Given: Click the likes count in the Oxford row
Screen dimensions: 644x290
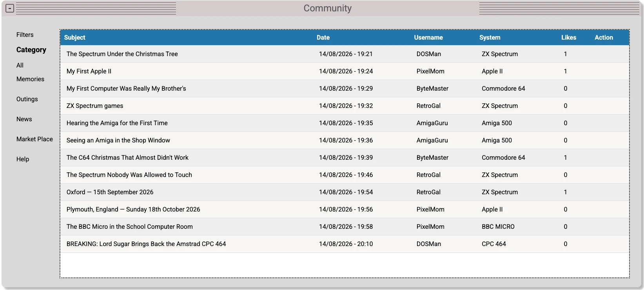Looking at the screenshot, I should tap(565, 192).
